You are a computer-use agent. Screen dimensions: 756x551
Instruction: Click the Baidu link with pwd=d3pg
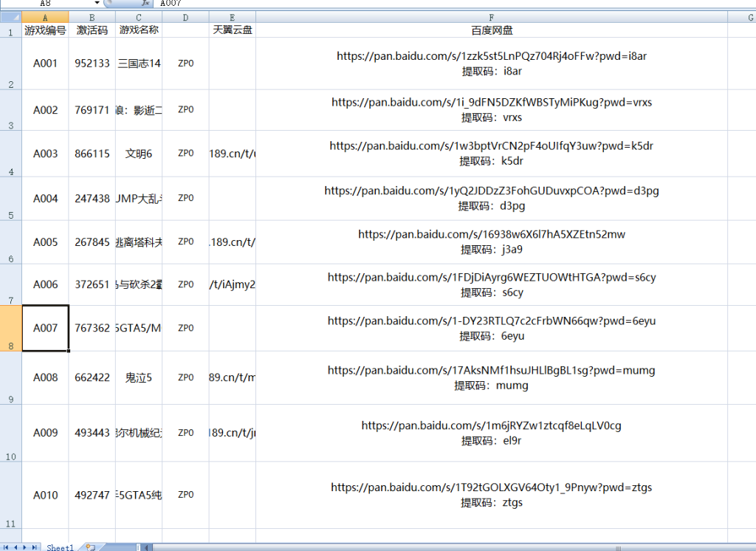pyautogui.click(x=491, y=191)
